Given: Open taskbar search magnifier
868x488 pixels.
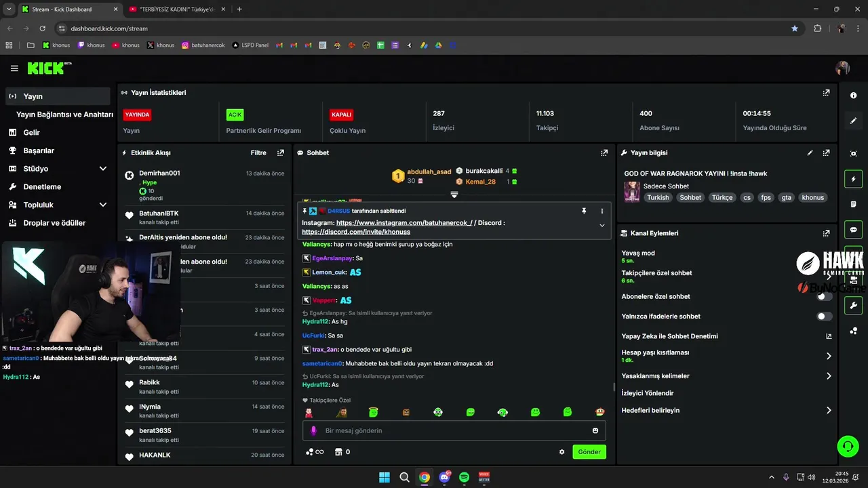Looking at the screenshot, I should click(x=404, y=477).
